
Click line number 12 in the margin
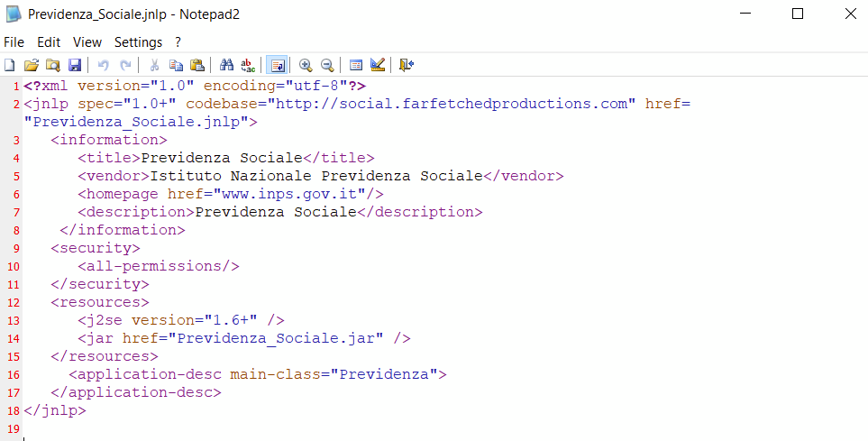tap(14, 302)
